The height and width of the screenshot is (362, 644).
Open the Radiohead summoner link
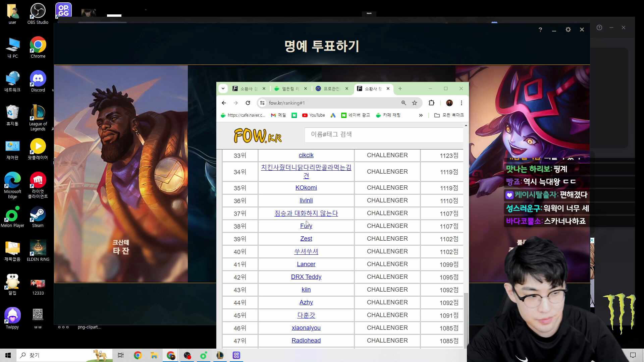[x=306, y=341]
